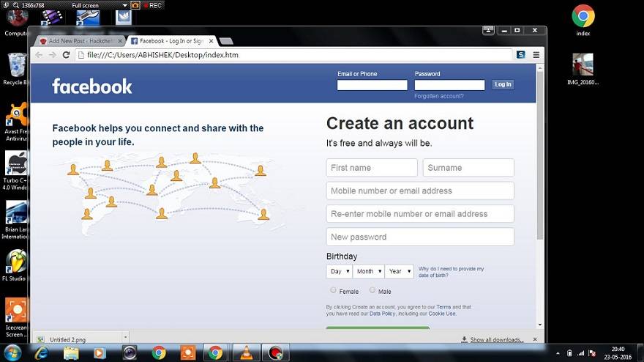Click the New password field
This screenshot has width=644, height=362.
point(420,237)
